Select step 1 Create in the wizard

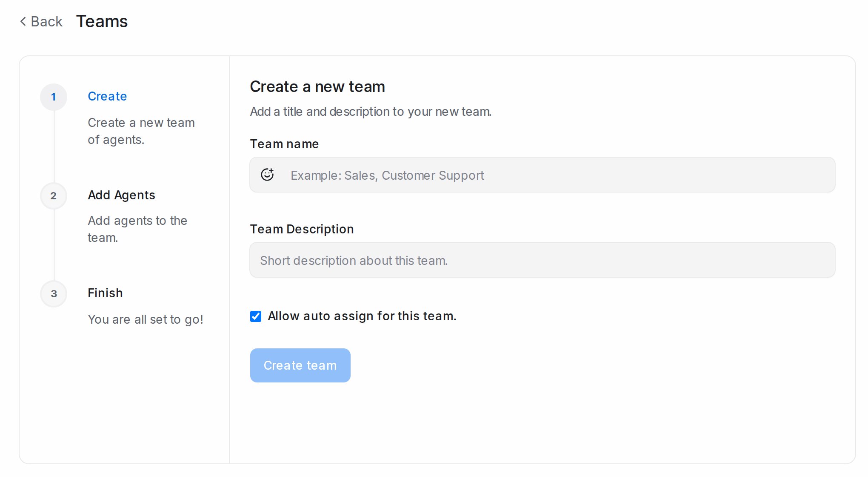pos(107,96)
